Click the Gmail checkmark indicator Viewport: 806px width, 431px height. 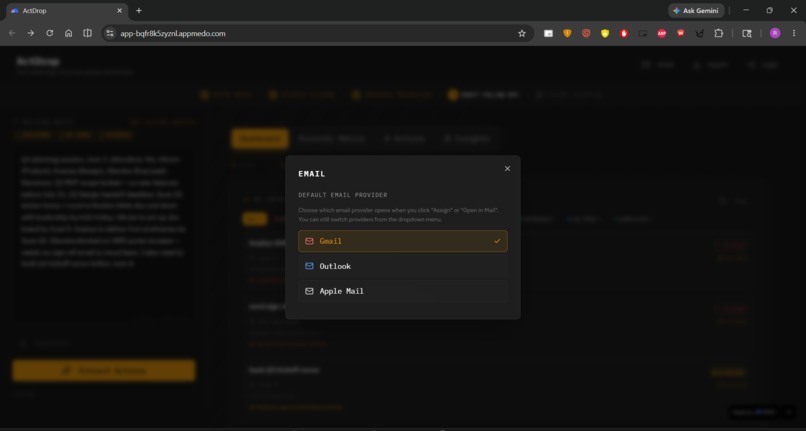pos(497,241)
